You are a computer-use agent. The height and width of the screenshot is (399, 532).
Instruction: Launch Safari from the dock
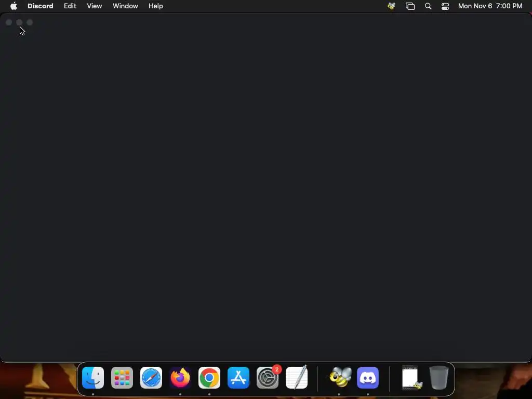151,378
